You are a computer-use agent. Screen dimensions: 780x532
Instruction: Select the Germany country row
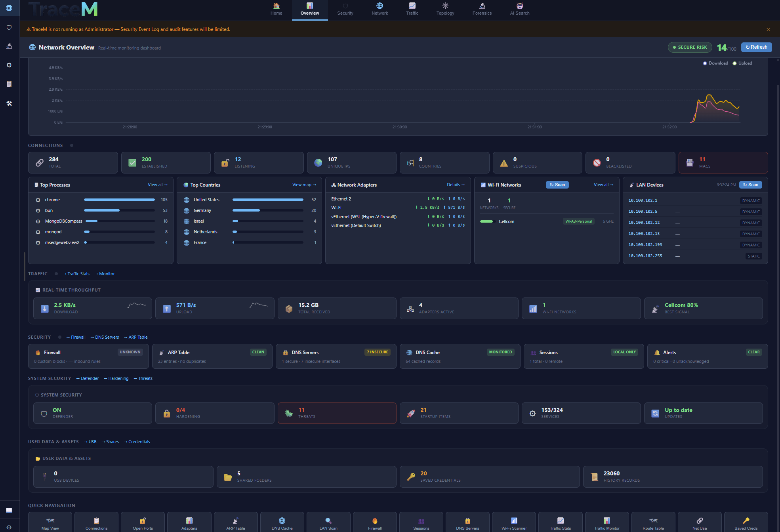(x=250, y=211)
